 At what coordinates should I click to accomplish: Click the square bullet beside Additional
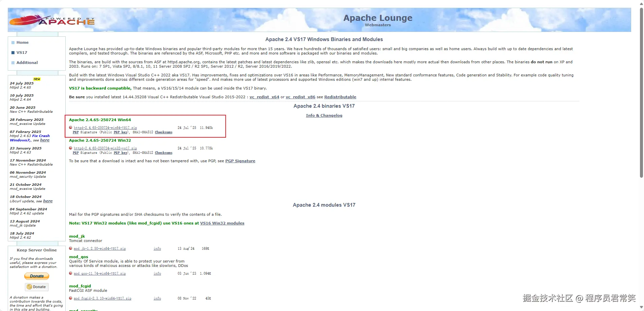pyautogui.click(x=13, y=63)
